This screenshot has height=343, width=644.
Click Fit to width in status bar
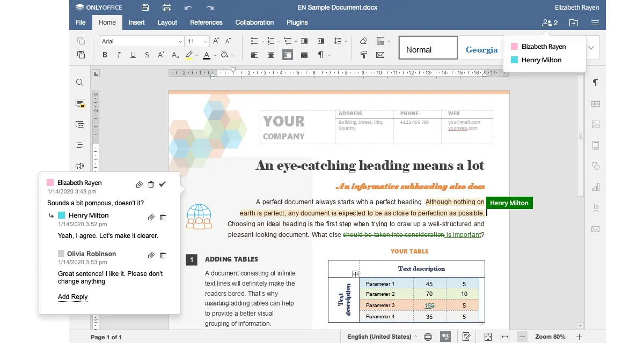505,337
